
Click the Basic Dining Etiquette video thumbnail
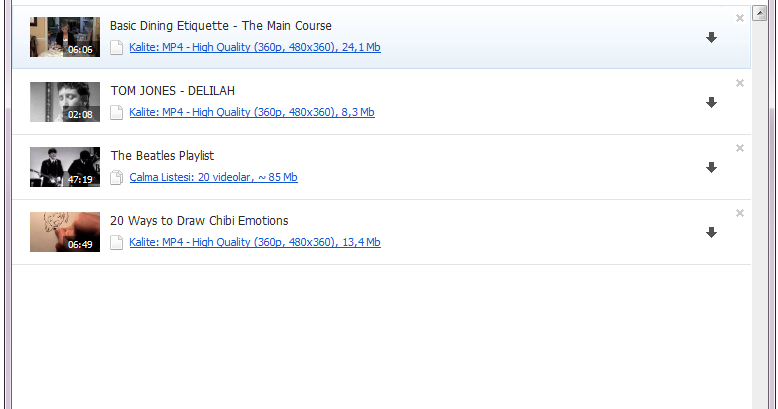point(64,37)
